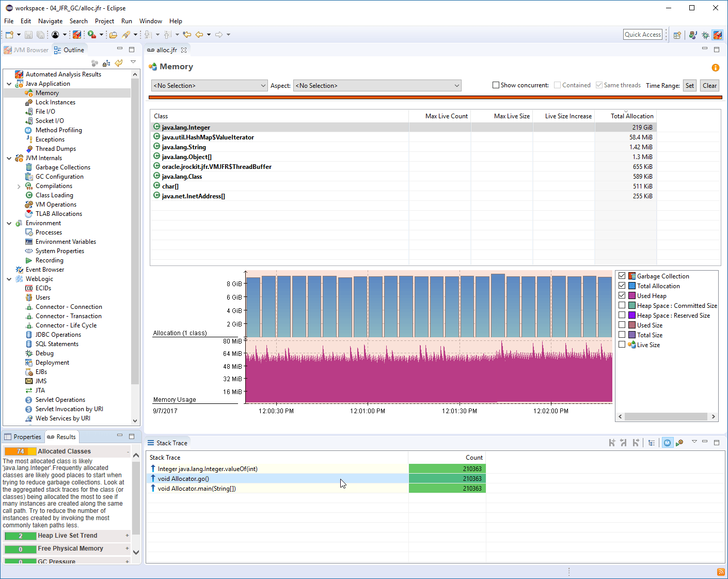Toggle the blue M method icon in Stack Trace
The width and height of the screenshot is (728, 579).
click(x=668, y=443)
